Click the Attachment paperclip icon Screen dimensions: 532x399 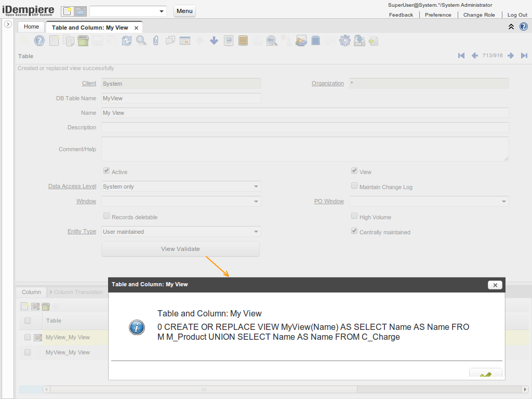[155, 41]
